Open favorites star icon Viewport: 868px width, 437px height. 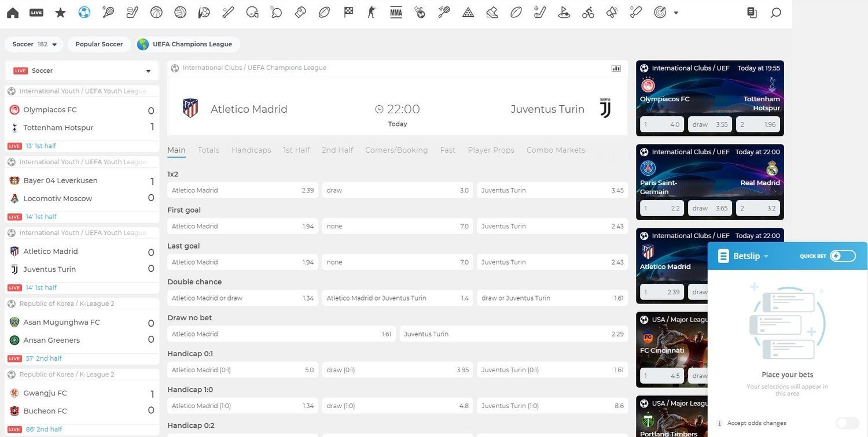pos(60,12)
